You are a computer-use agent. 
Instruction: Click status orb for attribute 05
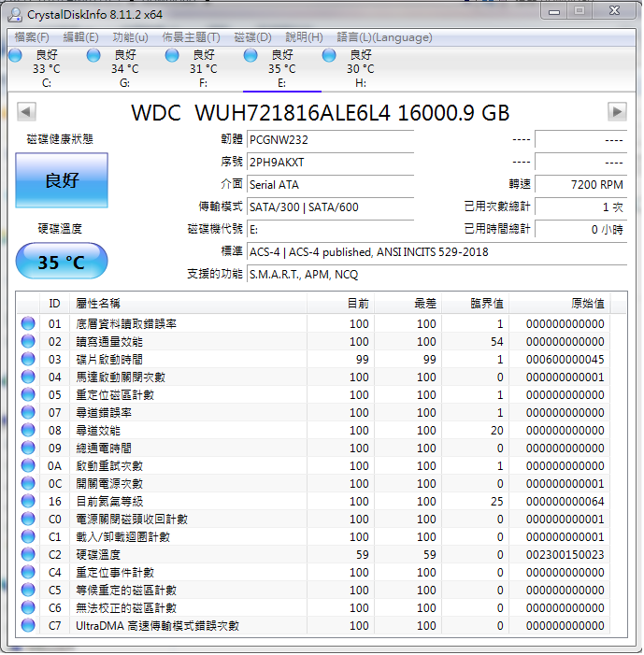(x=28, y=394)
